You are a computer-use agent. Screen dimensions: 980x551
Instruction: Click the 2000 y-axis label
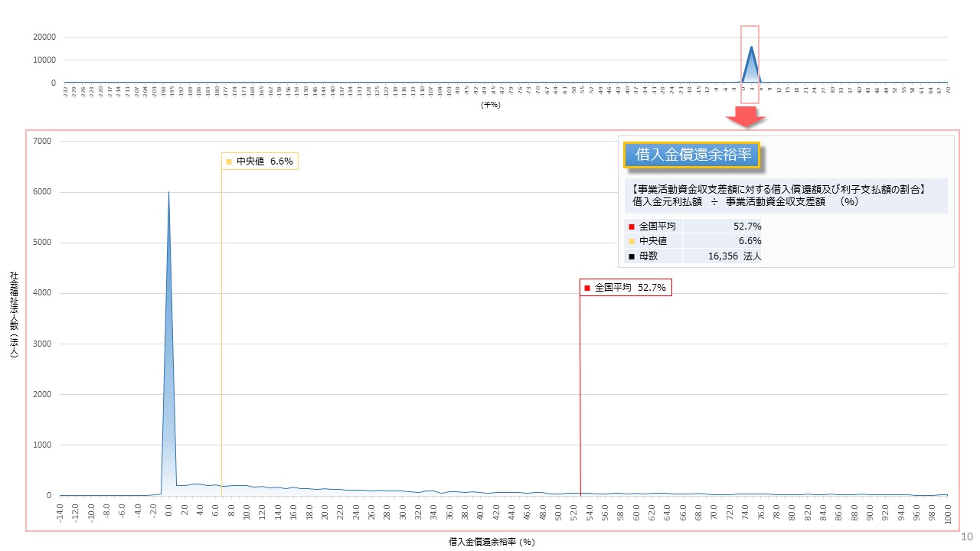[41, 394]
